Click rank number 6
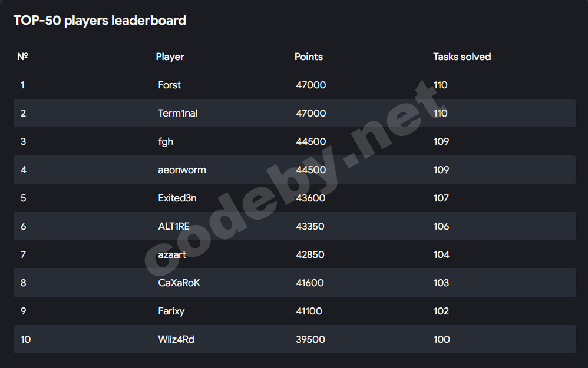This screenshot has height=368, width=588. 23,226
